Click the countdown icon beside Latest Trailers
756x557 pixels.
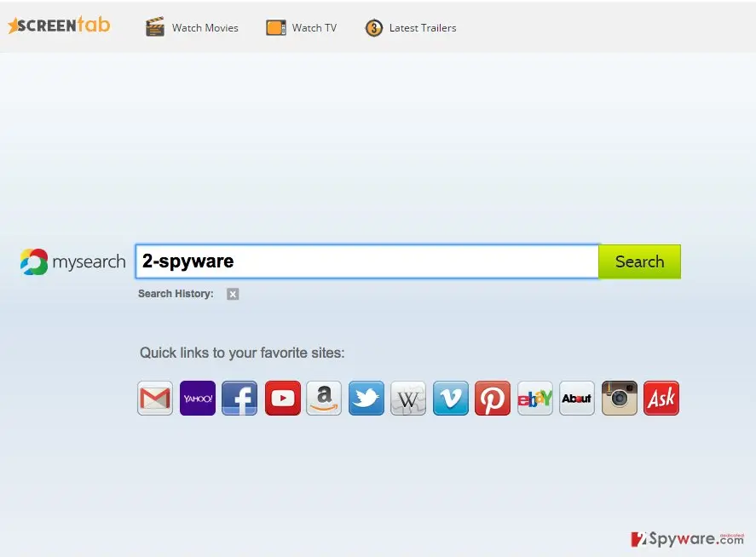tap(373, 28)
